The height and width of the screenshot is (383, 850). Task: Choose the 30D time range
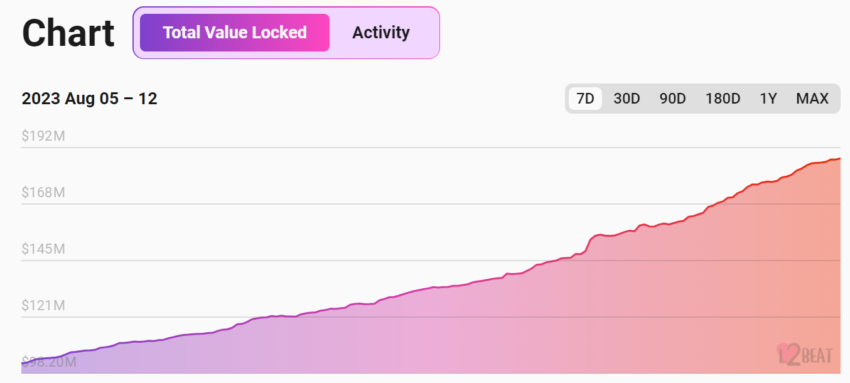point(627,99)
